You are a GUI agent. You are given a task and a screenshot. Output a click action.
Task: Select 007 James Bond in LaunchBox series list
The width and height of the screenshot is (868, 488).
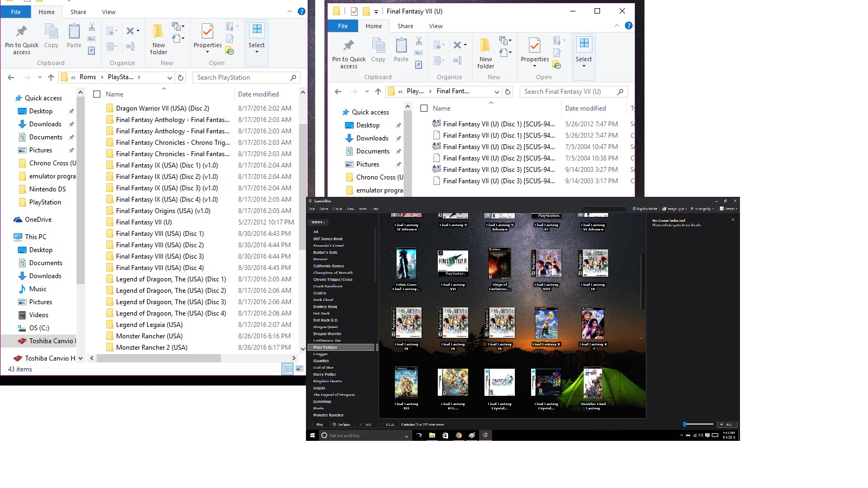coord(328,239)
